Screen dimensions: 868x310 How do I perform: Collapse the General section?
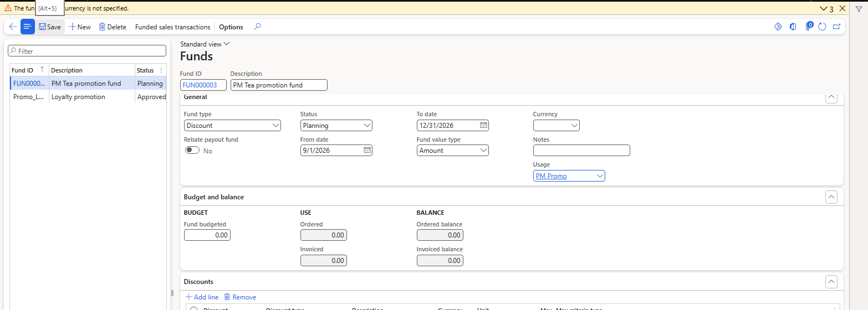click(x=831, y=97)
